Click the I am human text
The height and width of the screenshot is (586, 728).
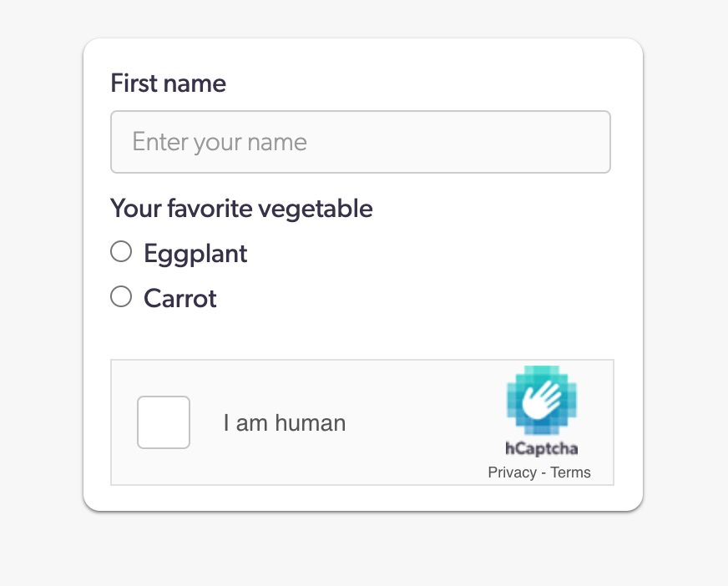[x=284, y=423]
